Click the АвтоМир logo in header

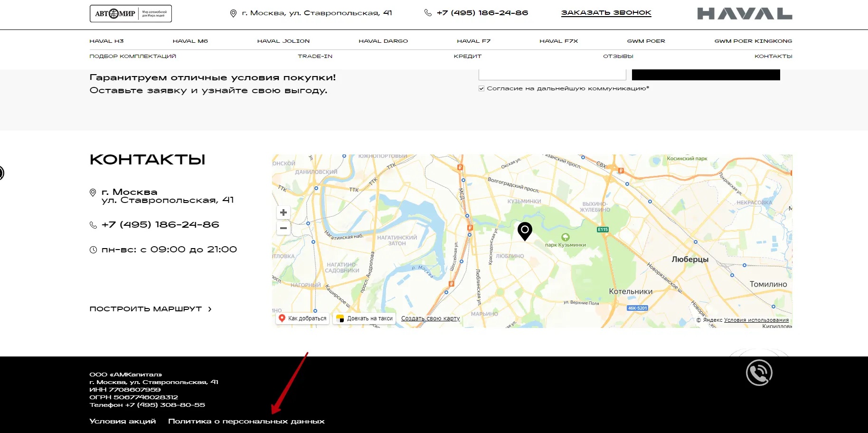(x=131, y=13)
